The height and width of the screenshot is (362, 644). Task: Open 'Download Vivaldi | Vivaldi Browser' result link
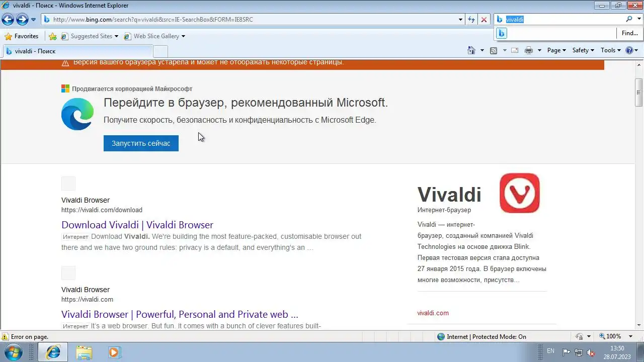click(x=137, y=225)
